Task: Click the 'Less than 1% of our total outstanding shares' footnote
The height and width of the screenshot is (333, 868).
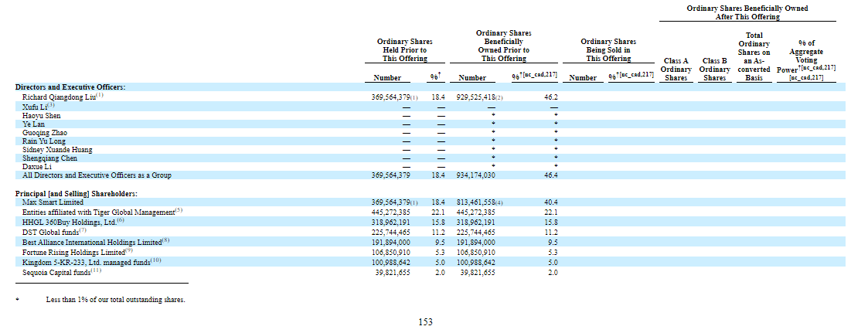Action: (x=115, y=300)
